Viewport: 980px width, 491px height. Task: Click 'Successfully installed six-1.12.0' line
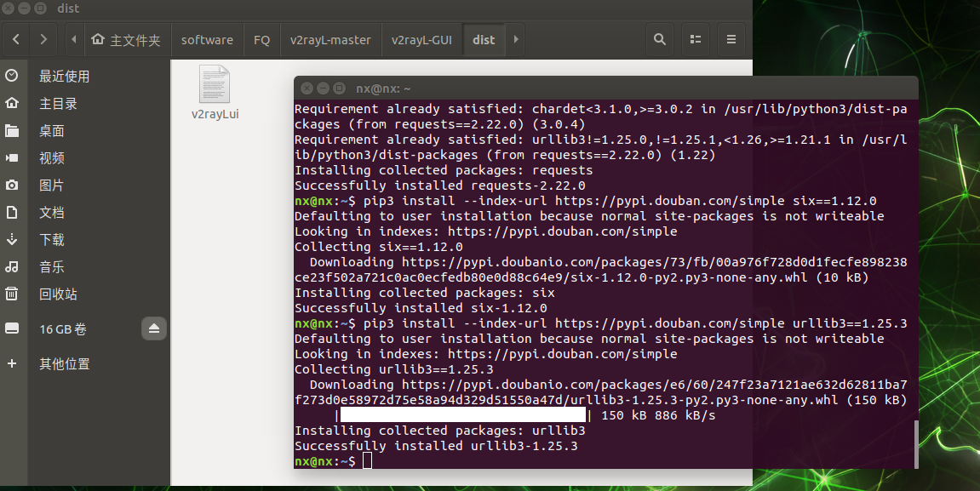[421, 308]
